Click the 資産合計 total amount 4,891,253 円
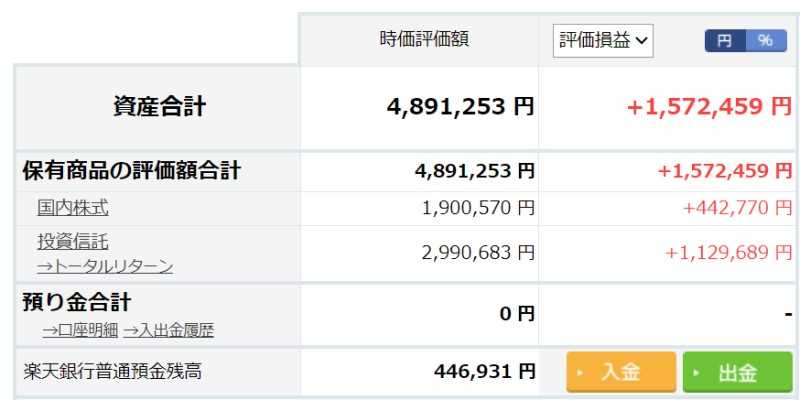This screenshot has height=400, width=800. point(460,107)
